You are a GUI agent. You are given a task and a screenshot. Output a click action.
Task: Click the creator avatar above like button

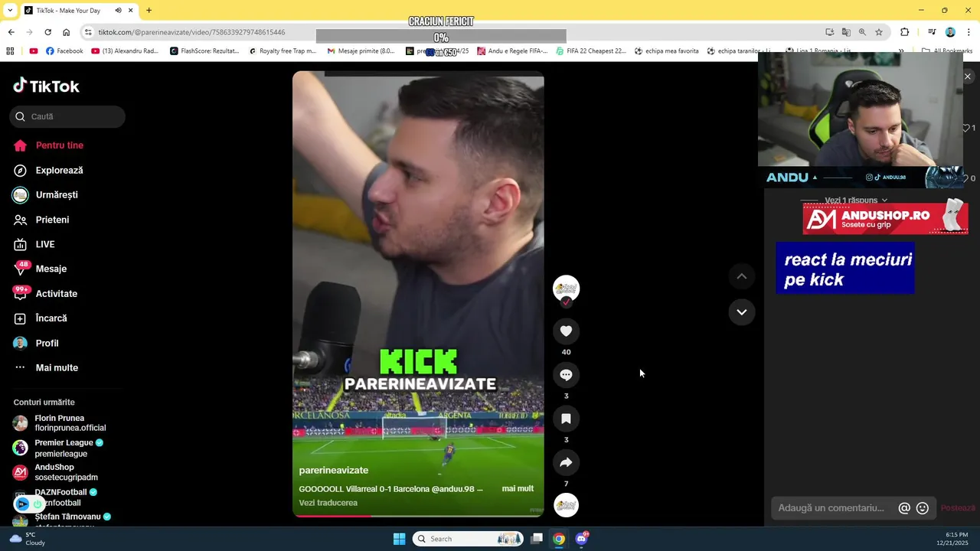click(x=566, y=288)
